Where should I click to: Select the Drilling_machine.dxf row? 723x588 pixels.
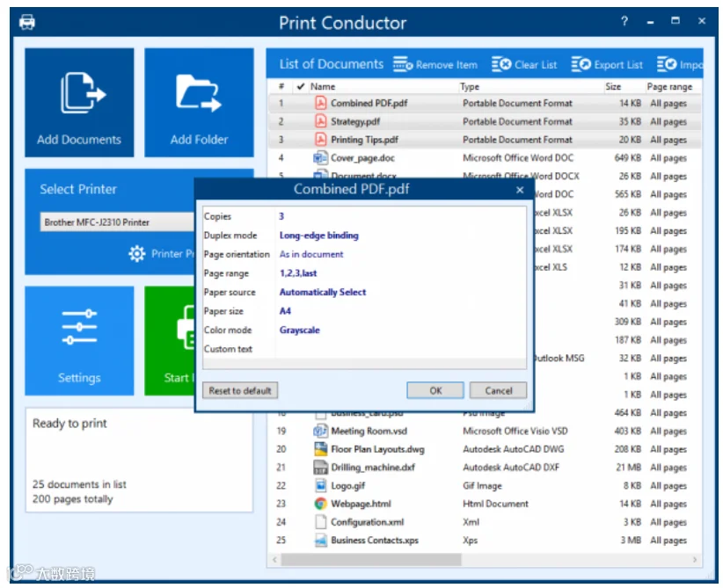point(485,468)
